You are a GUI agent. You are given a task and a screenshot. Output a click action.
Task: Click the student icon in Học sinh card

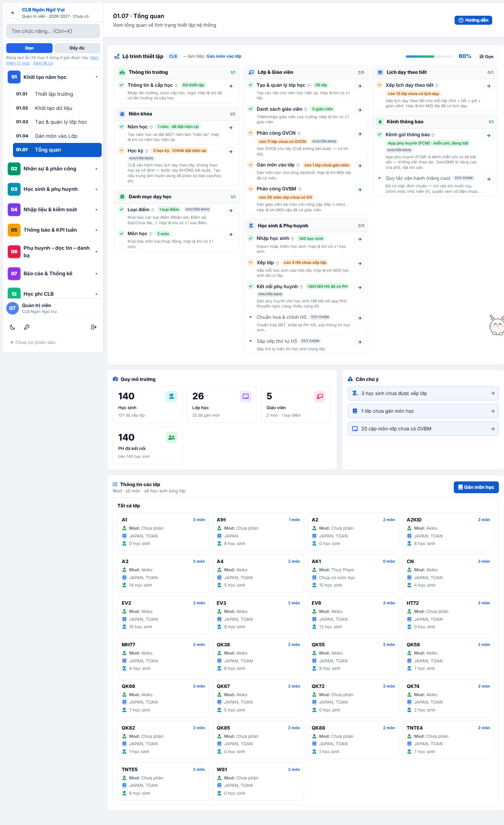pos(172,397)
